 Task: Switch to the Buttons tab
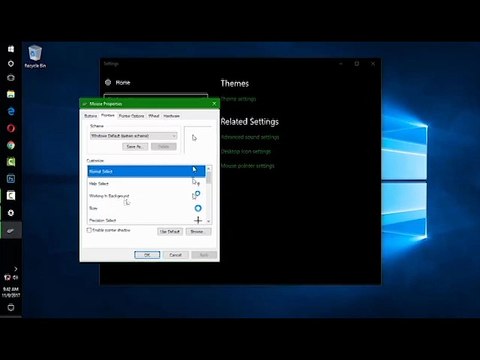[x=91, y=116]
